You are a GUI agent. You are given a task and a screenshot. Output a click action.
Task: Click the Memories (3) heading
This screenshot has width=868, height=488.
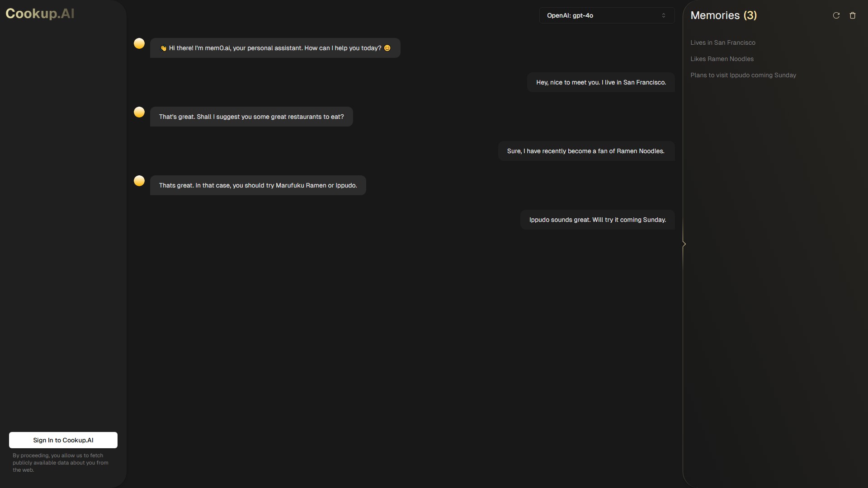pyautogui.click(x=723, y=15)
